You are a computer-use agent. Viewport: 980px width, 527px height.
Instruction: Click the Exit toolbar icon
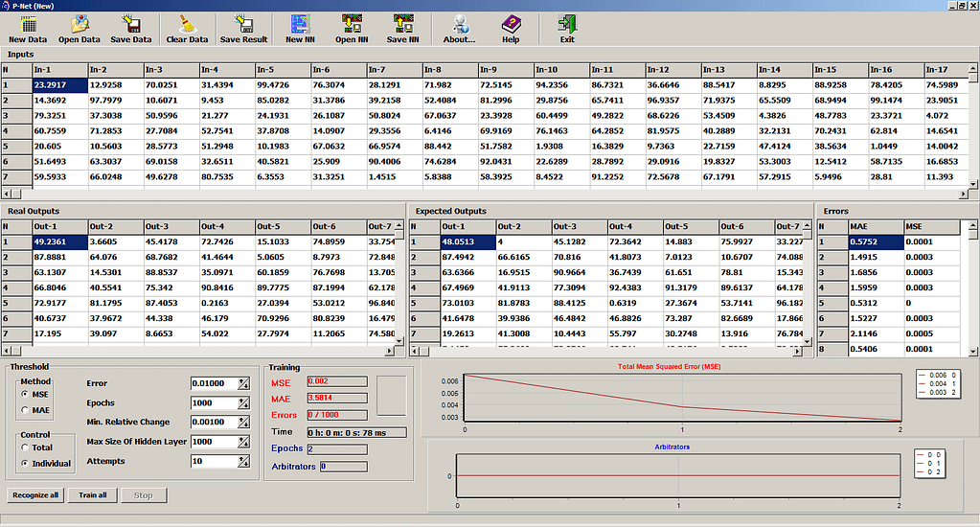[x=567, y=29]
